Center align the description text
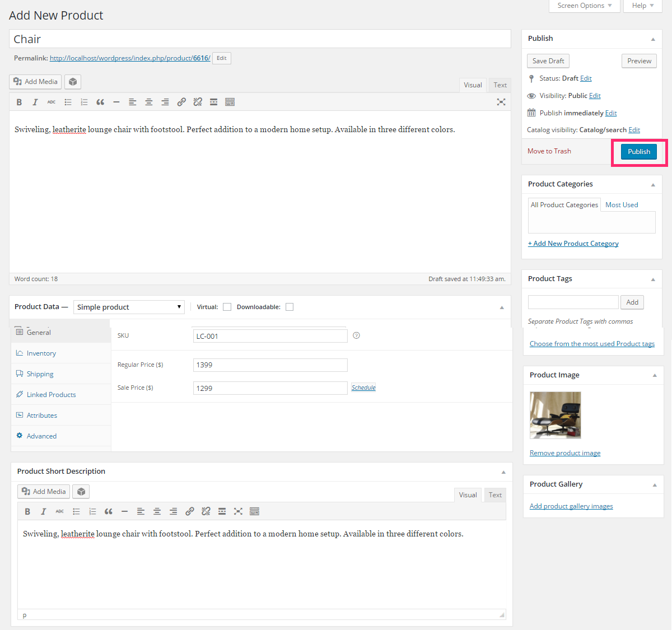The width and height of the screenshot is (672, 630). [148, 101]
